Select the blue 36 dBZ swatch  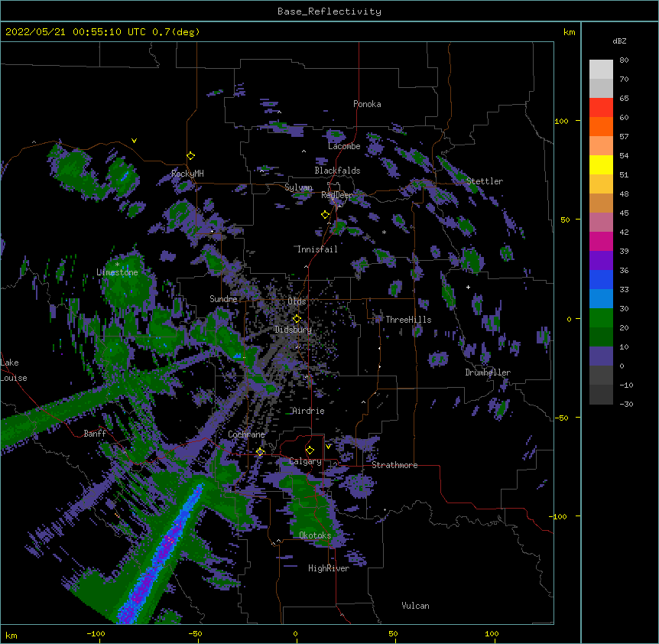(601, 279)
